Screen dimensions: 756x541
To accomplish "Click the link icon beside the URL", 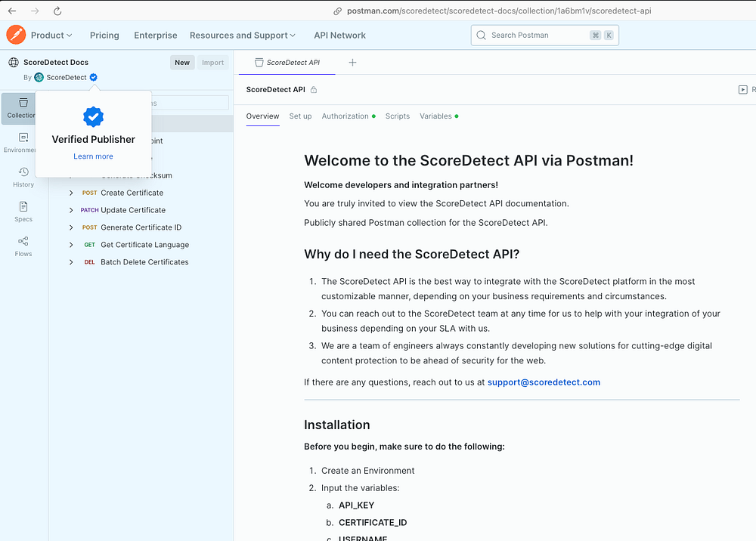I will tap(337, 11).
